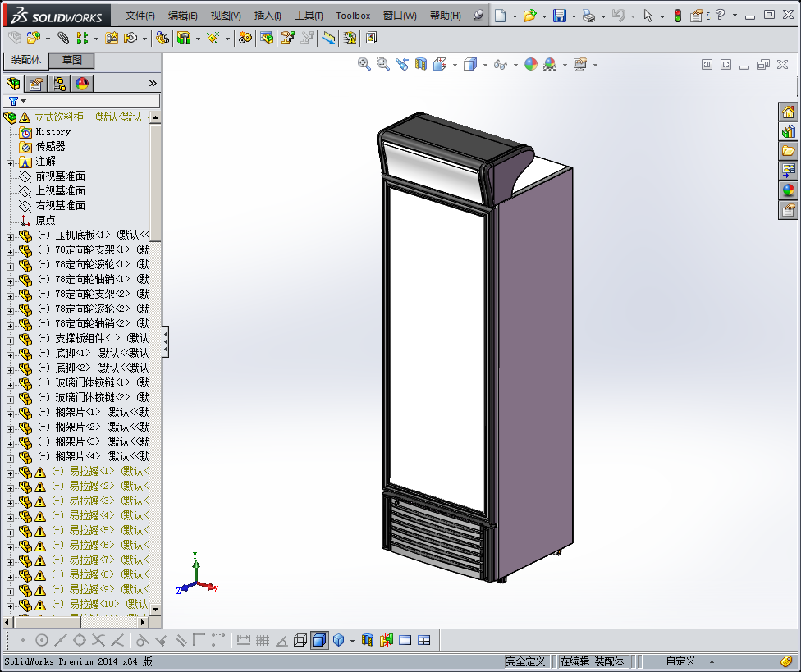801x672 pixels.
Task: Open Hide/Show Items dropdown arrow
Action: pyautogui.click(x=515, y=66)
